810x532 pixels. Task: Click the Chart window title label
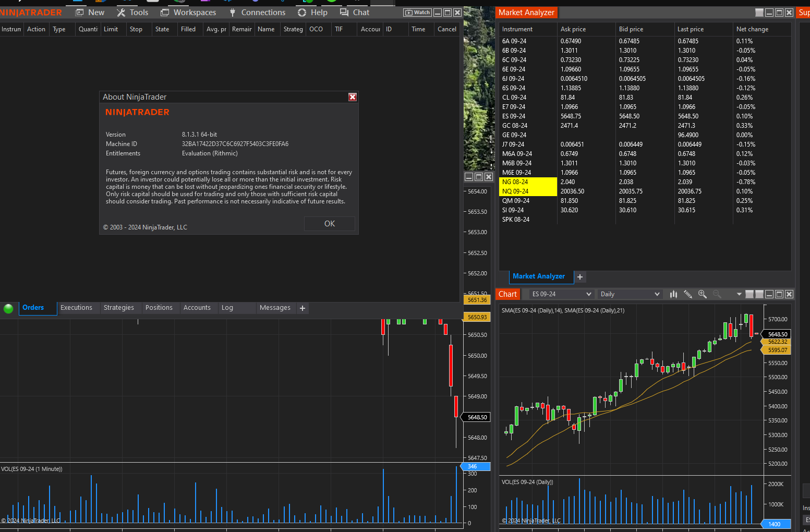pyautogui.click(x=507, y=294)
